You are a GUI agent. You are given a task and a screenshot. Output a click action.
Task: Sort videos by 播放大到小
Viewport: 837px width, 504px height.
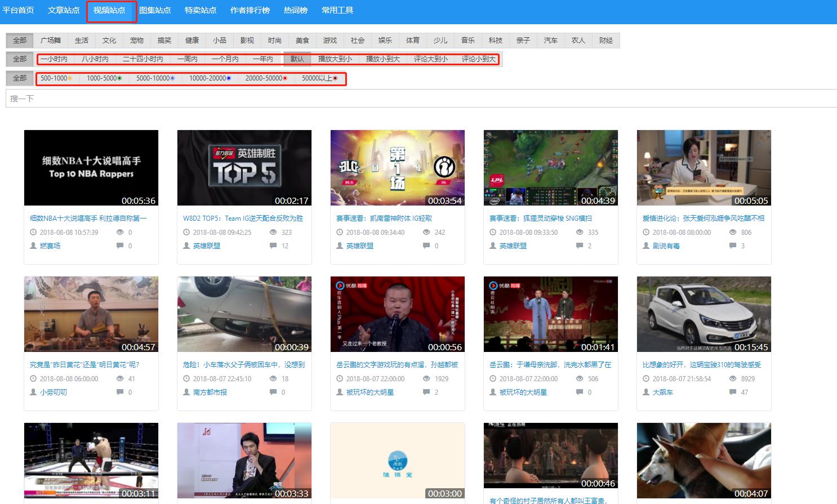[x=335, y=59]
